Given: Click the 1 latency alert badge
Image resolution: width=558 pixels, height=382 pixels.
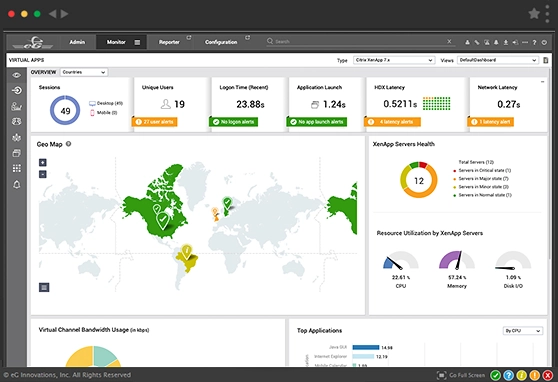Looking at the screenshot, I should click(490, 122).
